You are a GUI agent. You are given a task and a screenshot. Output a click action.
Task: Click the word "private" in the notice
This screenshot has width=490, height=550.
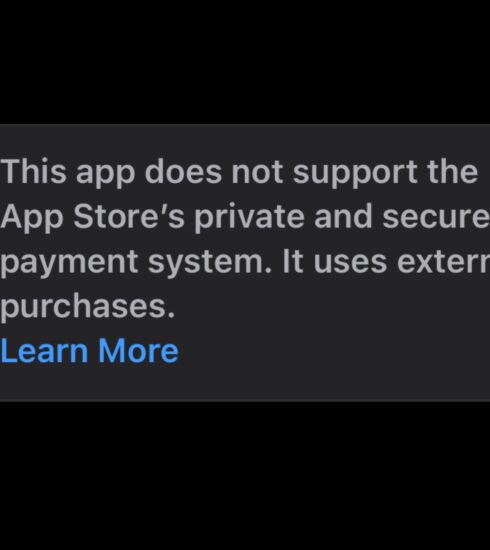coord(249,218)
